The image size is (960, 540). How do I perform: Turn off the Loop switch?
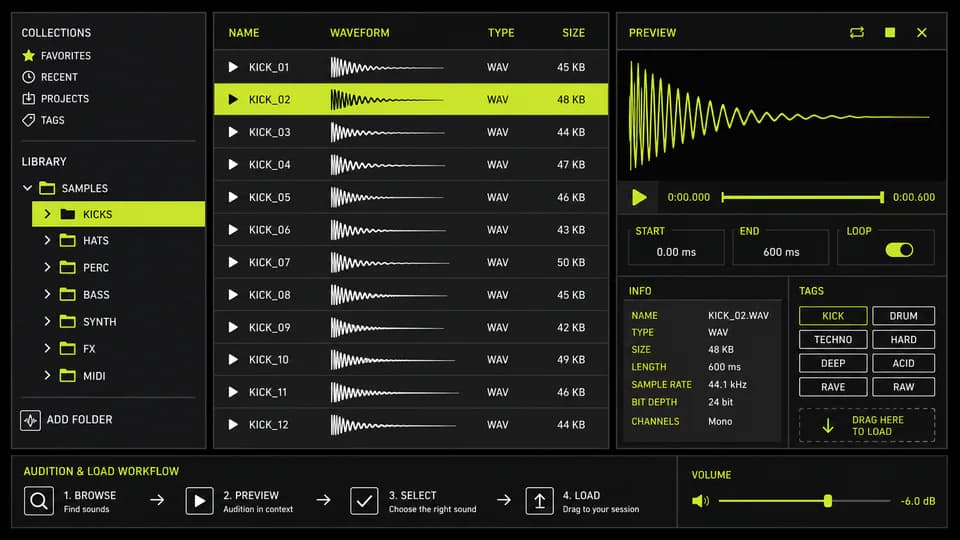[899, 250]
